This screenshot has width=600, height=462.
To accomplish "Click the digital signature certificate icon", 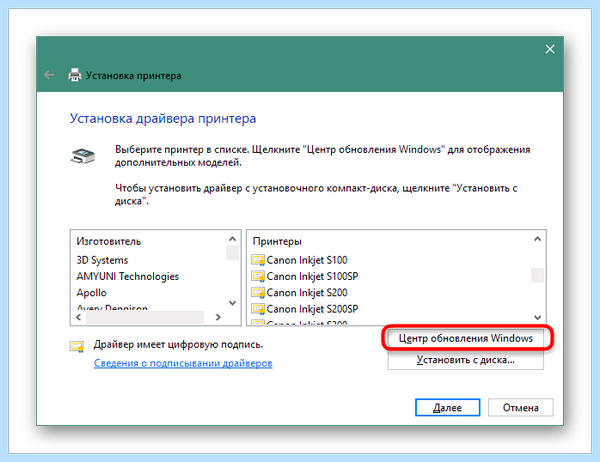I will [x=77, y=346].
